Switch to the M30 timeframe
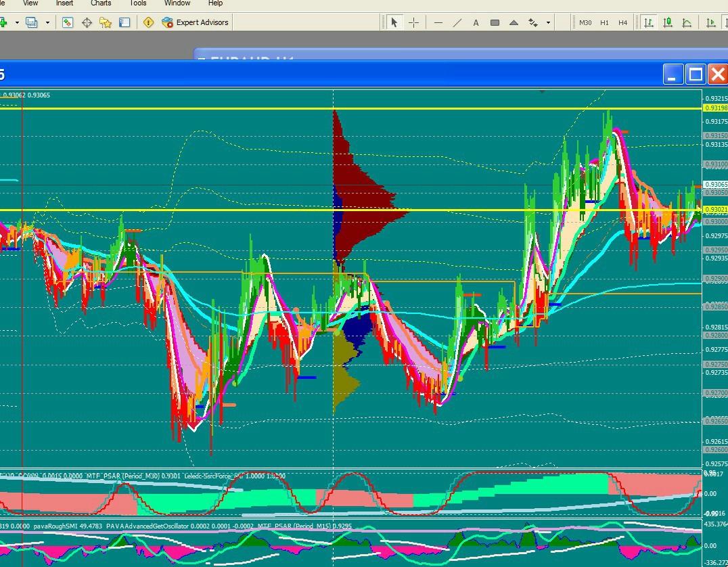The height and width of the screenshot is (567, 728). (x=585, y=22)
